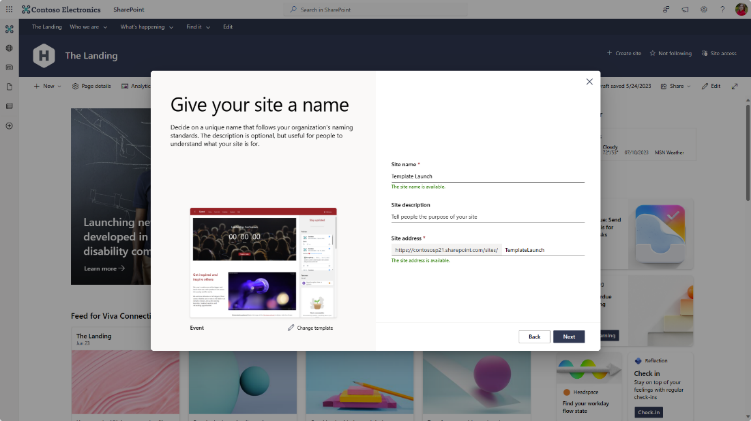Open the app launcher waffle icon
This screenshot has height=421, width=751.
pos(9,9)
